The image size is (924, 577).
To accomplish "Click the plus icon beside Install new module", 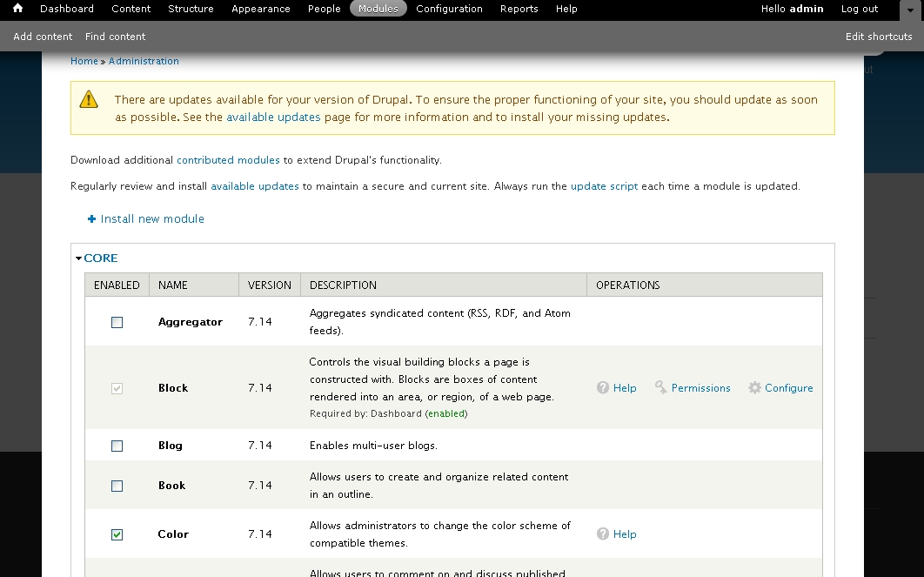I will click(91, 219).
